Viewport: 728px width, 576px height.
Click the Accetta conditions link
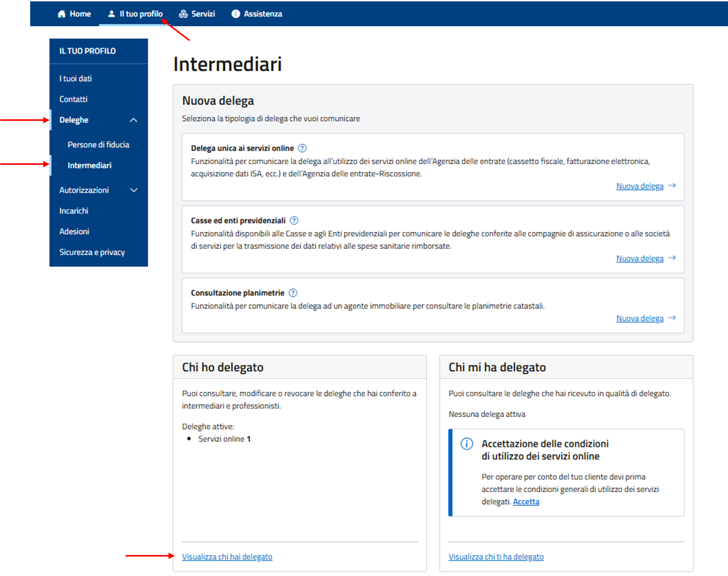coord(526,502)
